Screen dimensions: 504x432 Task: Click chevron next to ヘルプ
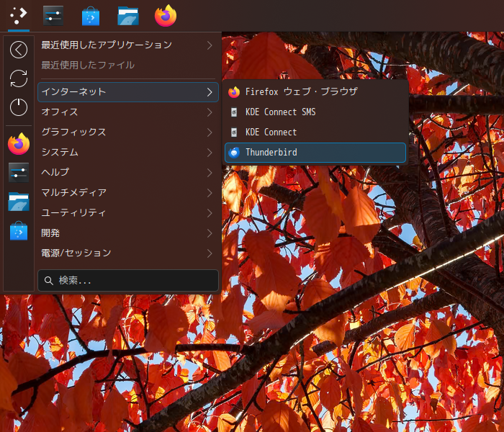click(x=210, y=173)
